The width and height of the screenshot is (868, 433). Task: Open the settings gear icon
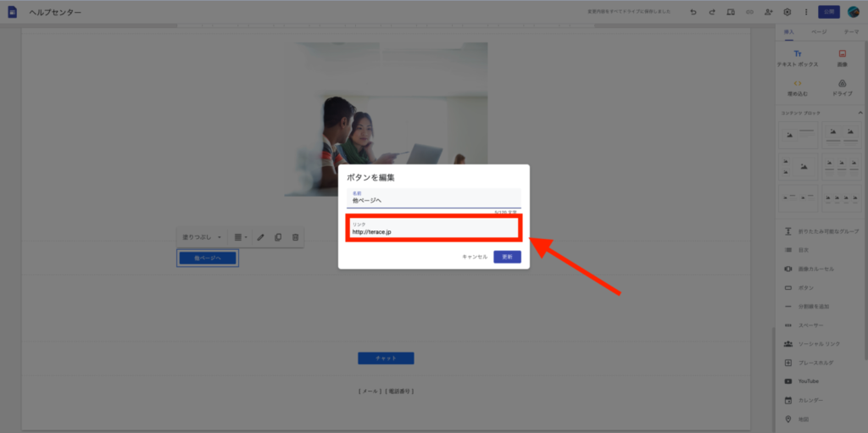point(787,12)
